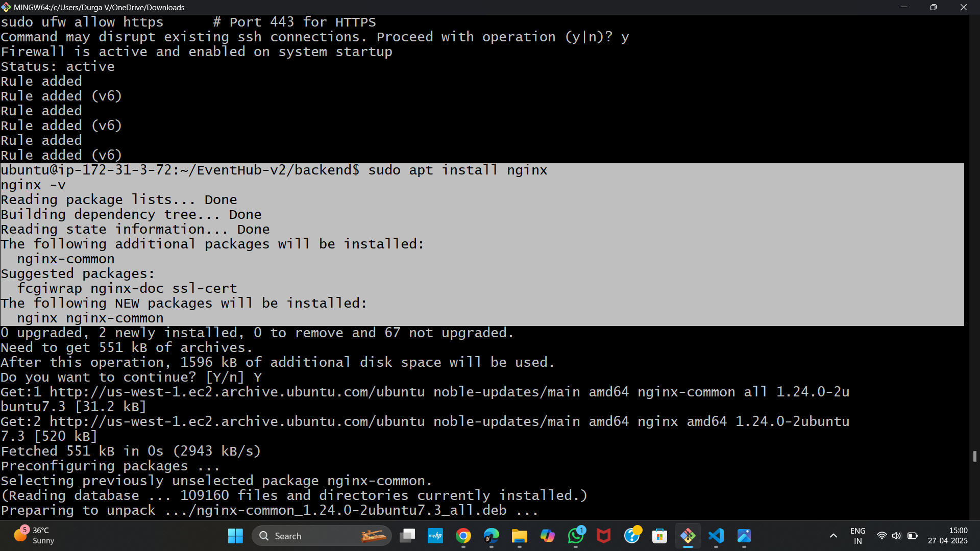Check battery status in tray
Screen dimensions: 980x551
(x=913, y=536)
